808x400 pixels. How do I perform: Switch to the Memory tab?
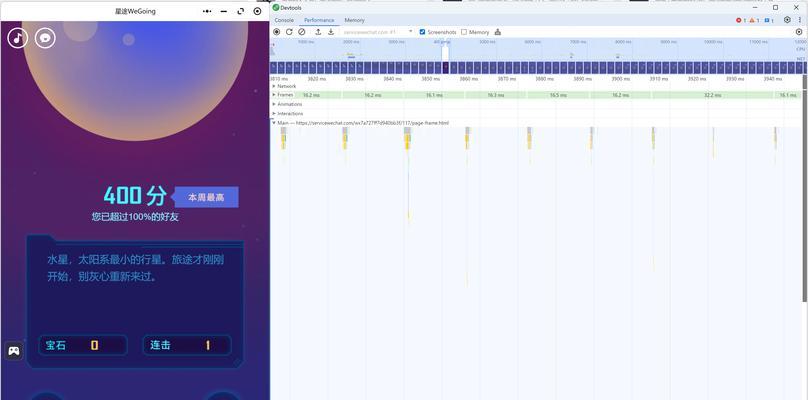tap(355, 20)
